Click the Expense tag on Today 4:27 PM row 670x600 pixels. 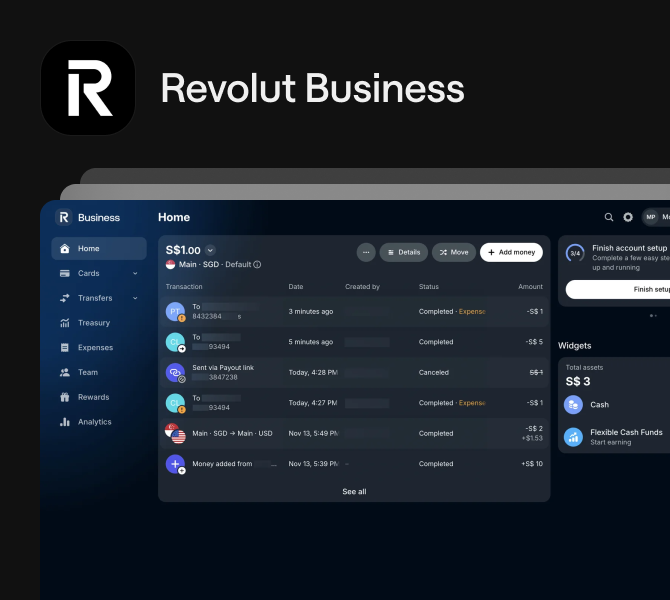click(x=472, y=403)
